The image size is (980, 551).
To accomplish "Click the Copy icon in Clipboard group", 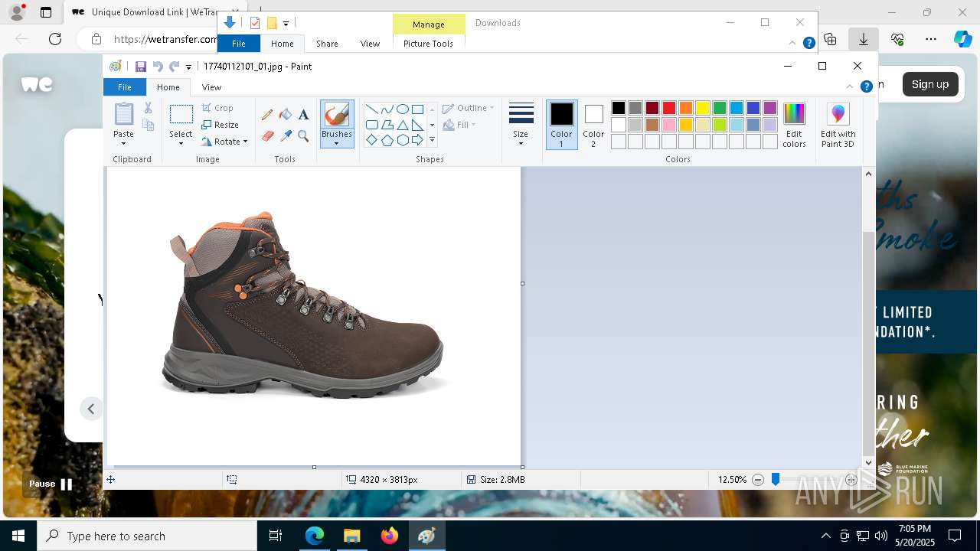I will coord(148,125).
